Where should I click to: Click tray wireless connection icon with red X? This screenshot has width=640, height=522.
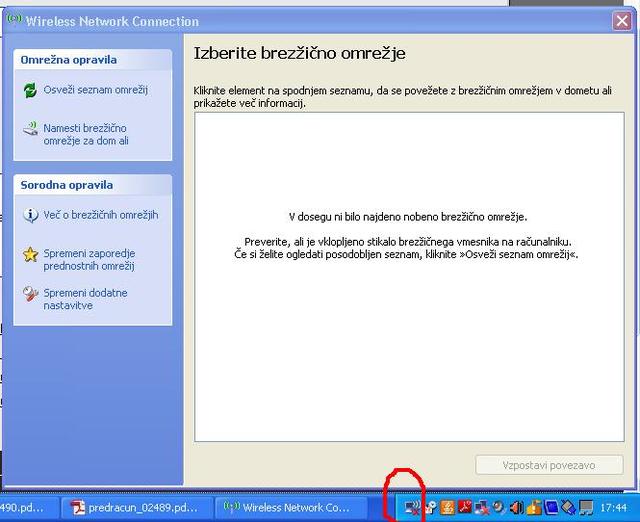click(x=413, y=508)
